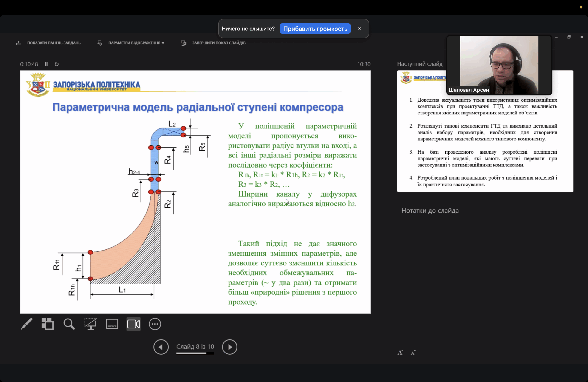This screenshot has height=382, width=588.
Task: Go to the previous slide arrow
Action: pyautogui.click(x=161, y=347)
